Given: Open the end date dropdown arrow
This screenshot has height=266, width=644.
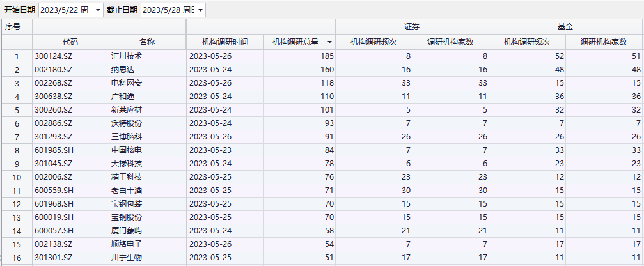Looking at the screenshot, I should click(x=200, y=10).
